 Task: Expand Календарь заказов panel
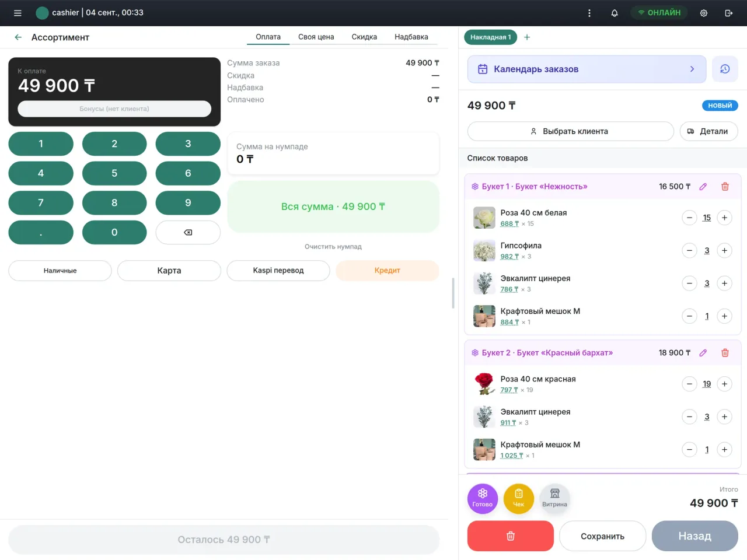click(587, 69)
